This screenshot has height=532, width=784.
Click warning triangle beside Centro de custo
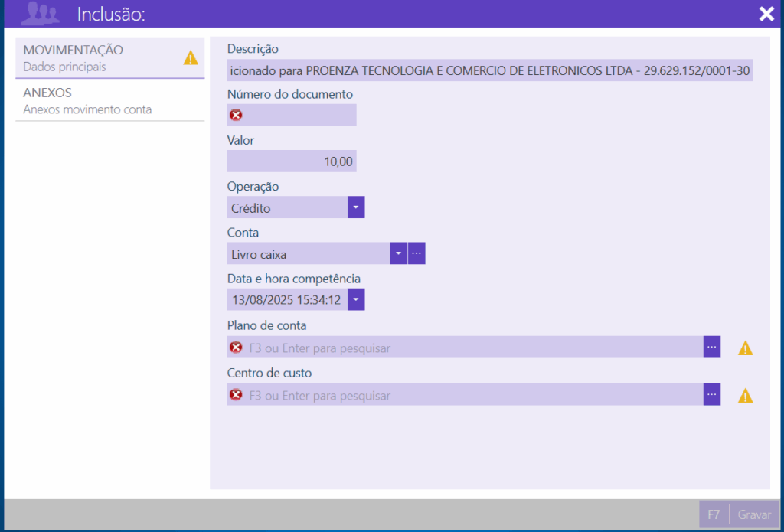745,396
